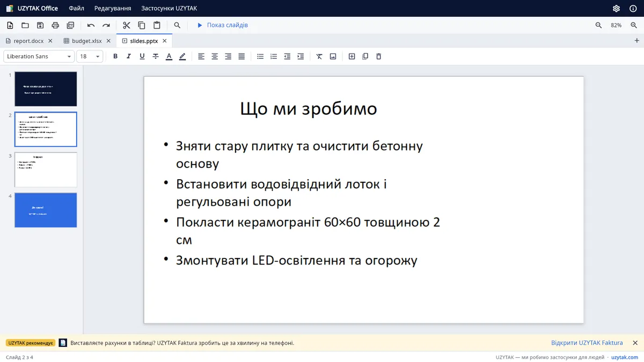This screenshot has width=644, height=362.
Task: Justify the text
Action: [241, 56]
